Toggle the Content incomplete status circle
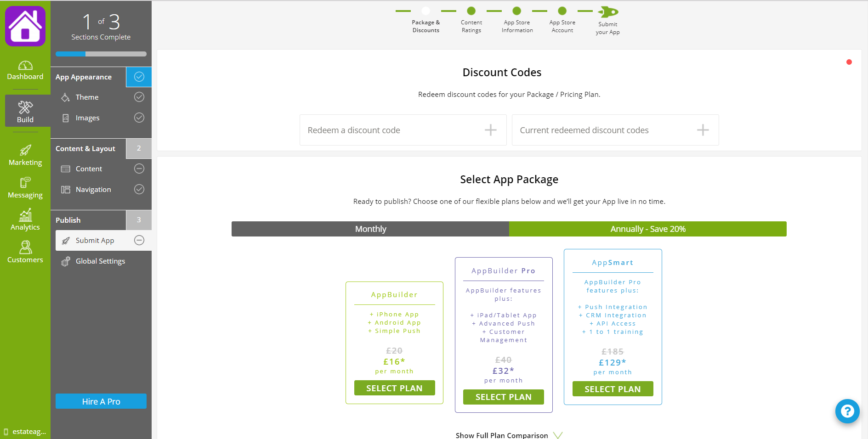Viewport: 868px width, 439px height. click(x=139, y=169)
